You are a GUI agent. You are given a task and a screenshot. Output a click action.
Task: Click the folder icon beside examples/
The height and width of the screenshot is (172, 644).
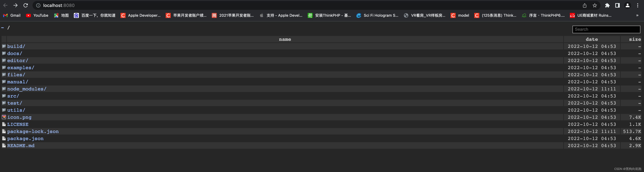click(4, 67)
